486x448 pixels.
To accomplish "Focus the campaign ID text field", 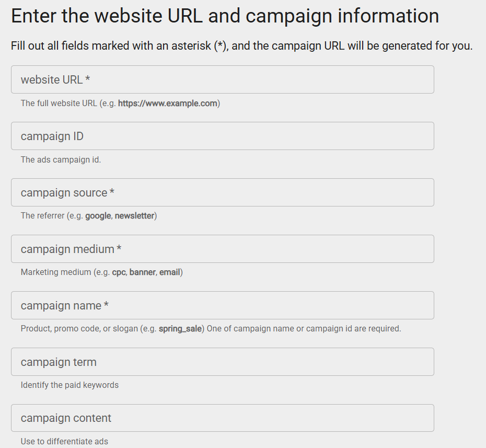I will tap(222, 136).
